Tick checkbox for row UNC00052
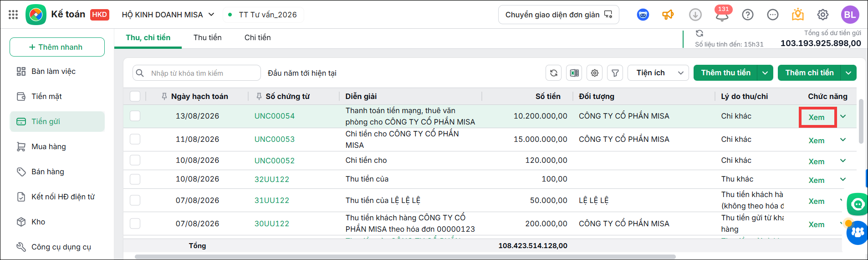This screenshot has height=260, width=868. click(135, 160)
